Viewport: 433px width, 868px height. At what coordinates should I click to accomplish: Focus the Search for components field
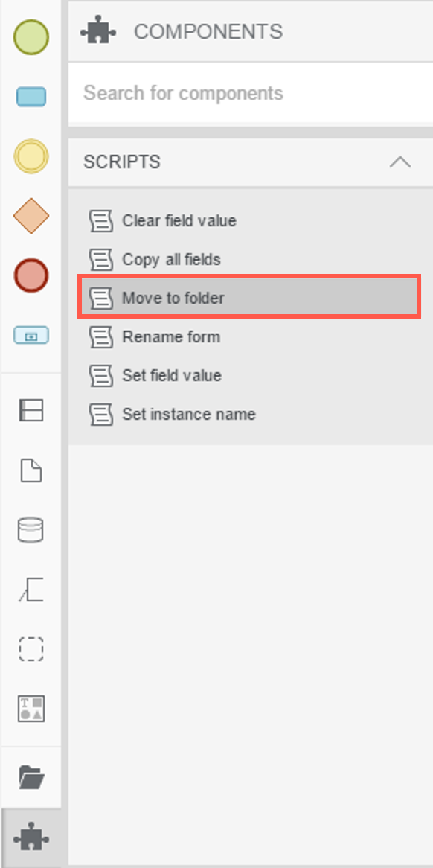(251, 93)
